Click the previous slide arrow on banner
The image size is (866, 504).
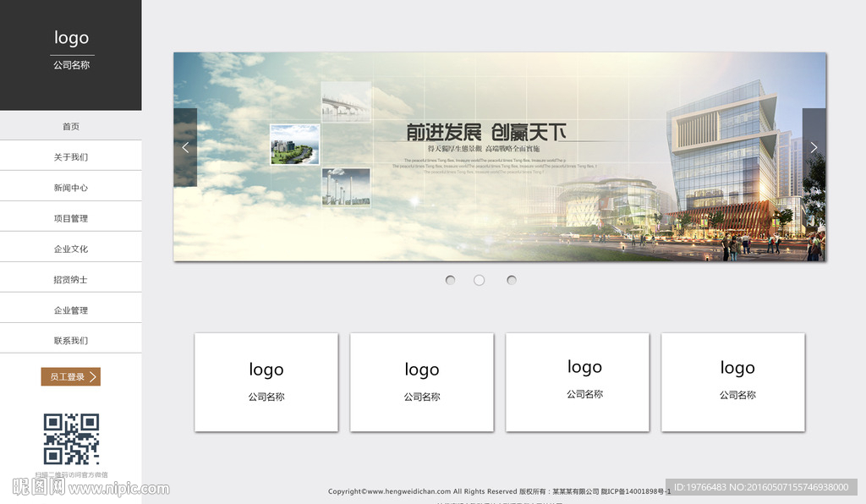(185, 147)
